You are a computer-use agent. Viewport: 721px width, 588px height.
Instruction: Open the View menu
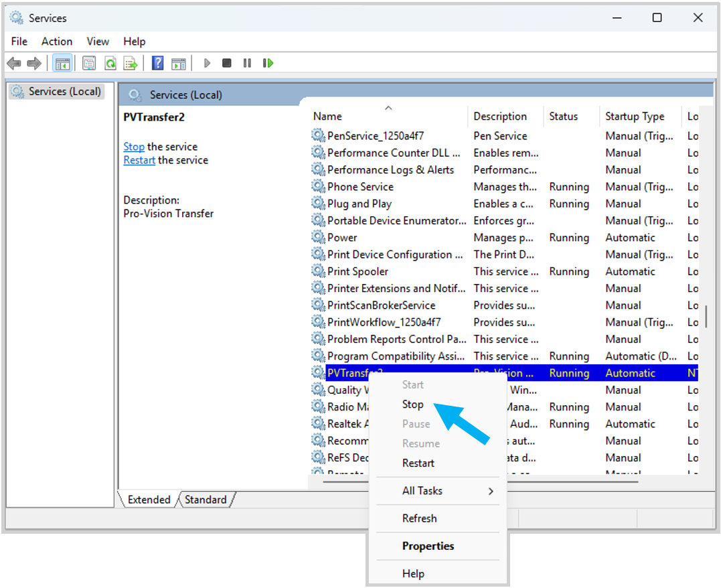98,42
